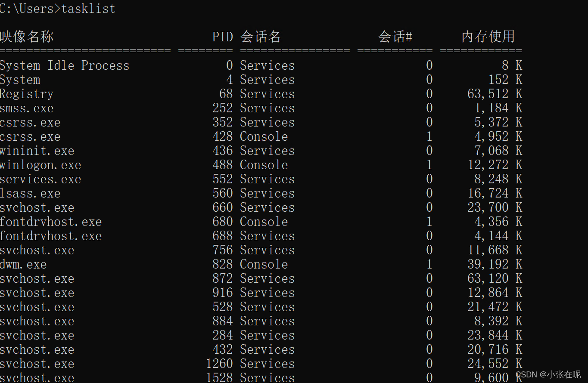Screen dimensions: 588x383
Task: Click PID value 756
Action: (222, 250)
